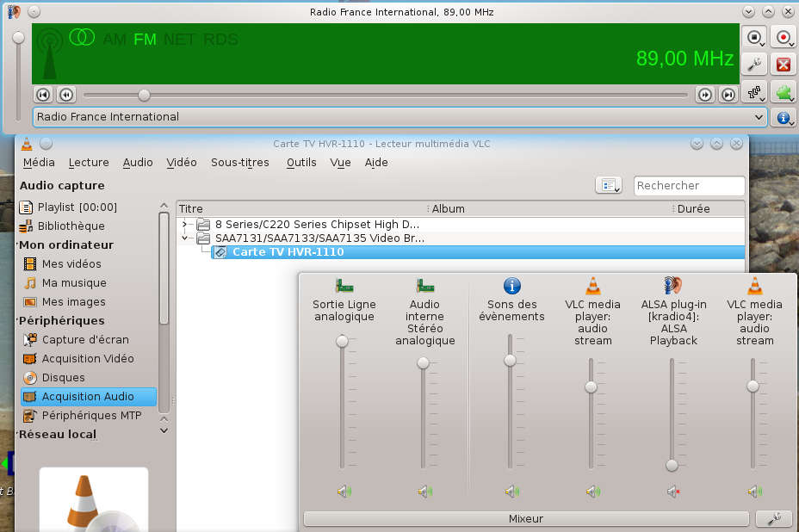Mute VLC audio stream beside Sons des évènements
This screenshot has width=799, height=532.
pos(592,492)
